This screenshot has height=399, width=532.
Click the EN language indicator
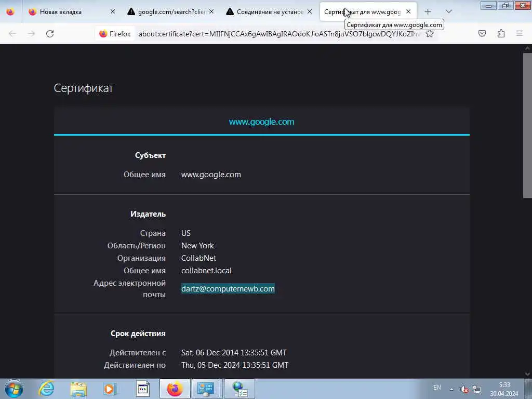(437, 388)
